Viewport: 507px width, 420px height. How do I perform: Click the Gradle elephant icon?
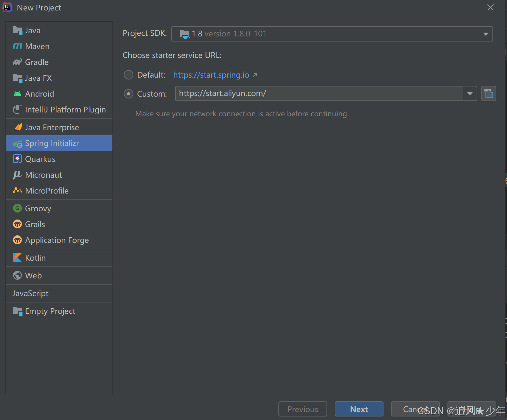pyautogui.click(x=17, y=62)
